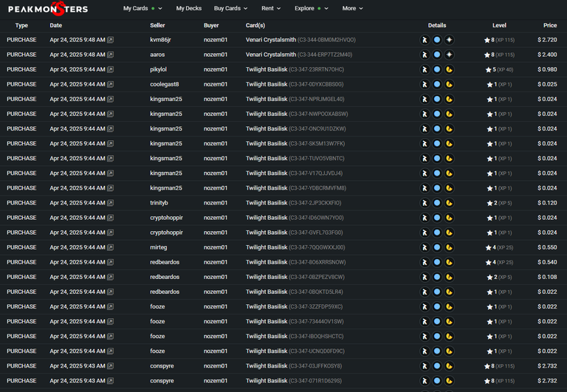Open transaction link icon in mirteg row
567x392 pixels.
coord(111,247)
